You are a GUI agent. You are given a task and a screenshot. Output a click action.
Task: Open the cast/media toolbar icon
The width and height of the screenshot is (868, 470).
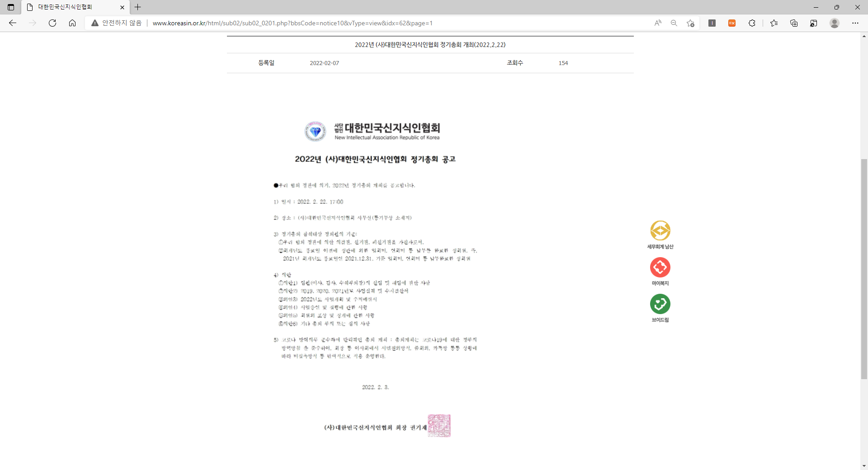click(814, 23)
